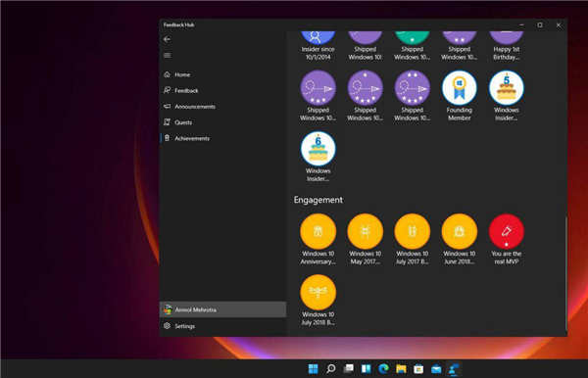Select the Shipped arrow badge with only three stars
Screen dimensions: 588x378
coord(318,96)
